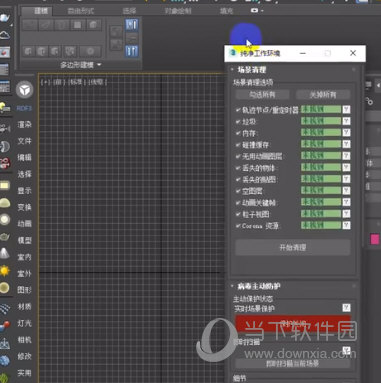Open the 动画 sidebar menu
Image resolution: width=381 pixels, height=383 pixels.
(24, 223)
